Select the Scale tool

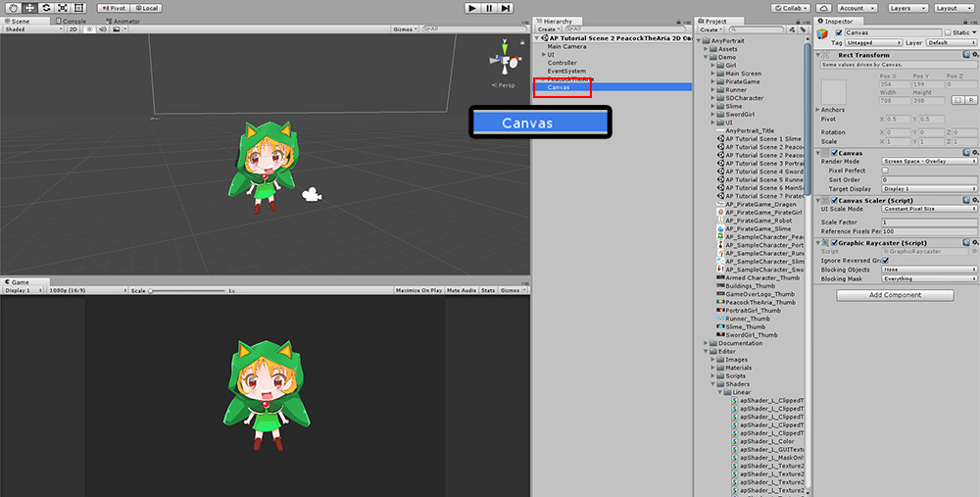click(x=62, y=8)
